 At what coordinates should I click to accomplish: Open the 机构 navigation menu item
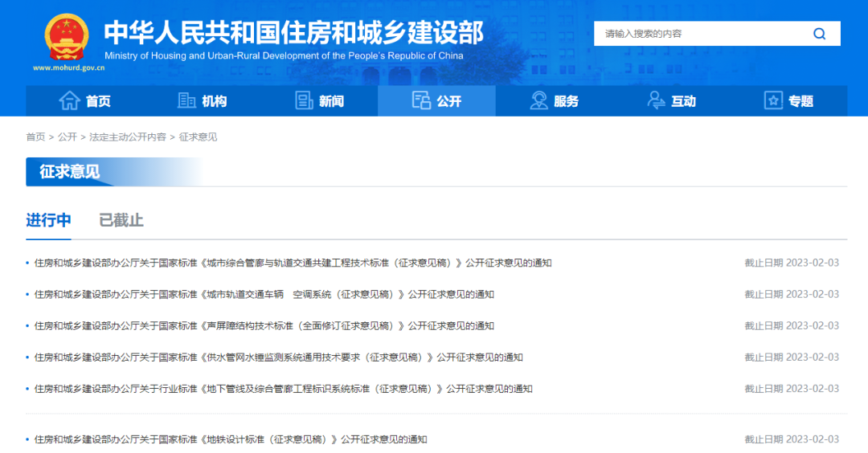[202, 100]
